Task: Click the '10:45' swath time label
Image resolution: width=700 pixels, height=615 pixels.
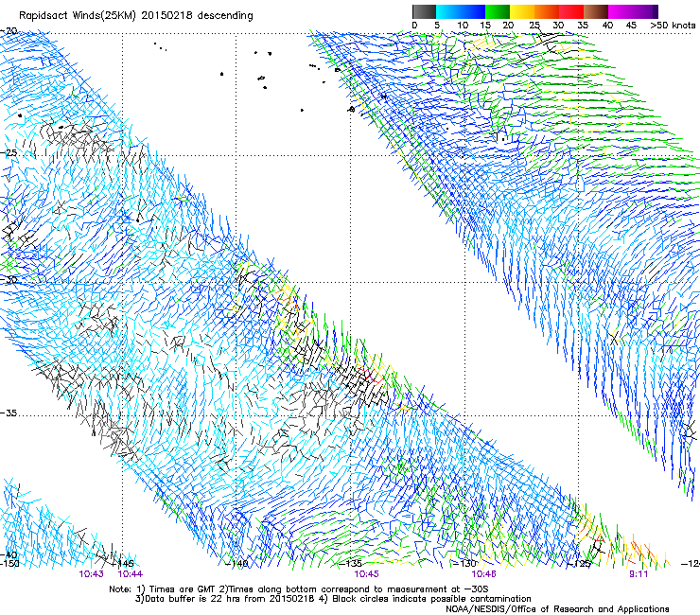Action: 366,574
